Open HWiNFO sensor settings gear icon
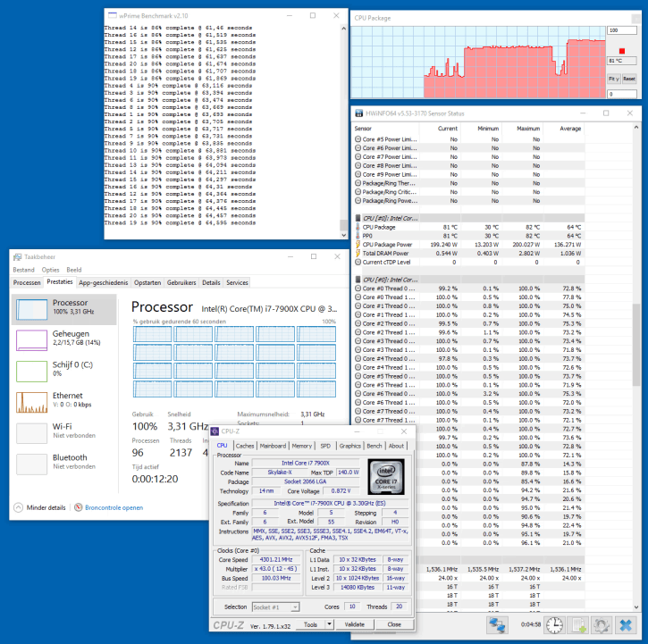The image size is (648, 644). [x=603, y=624]
